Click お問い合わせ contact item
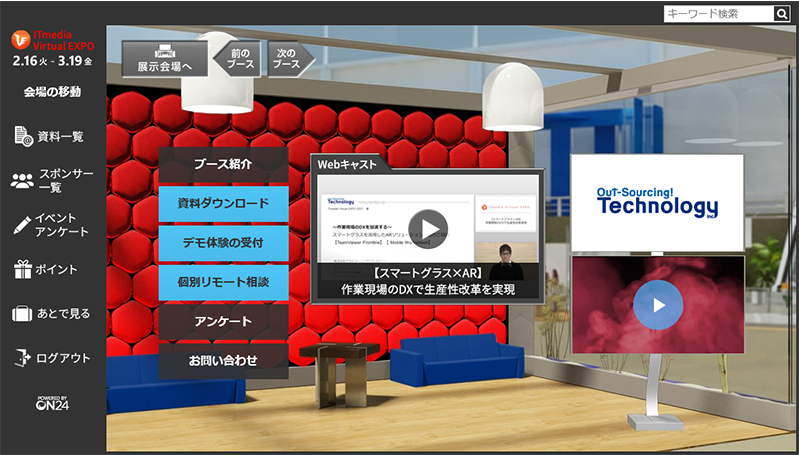 point(223,360)
